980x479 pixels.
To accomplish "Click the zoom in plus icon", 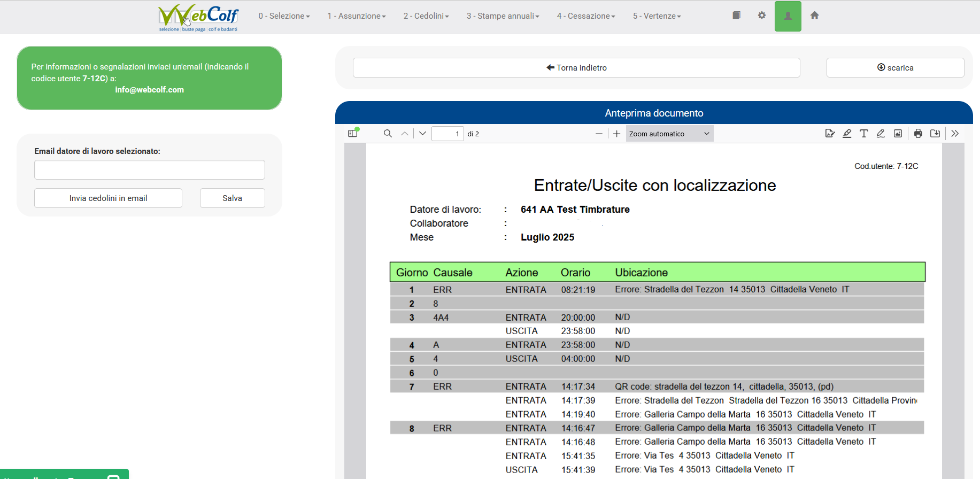I will [616, 134].
